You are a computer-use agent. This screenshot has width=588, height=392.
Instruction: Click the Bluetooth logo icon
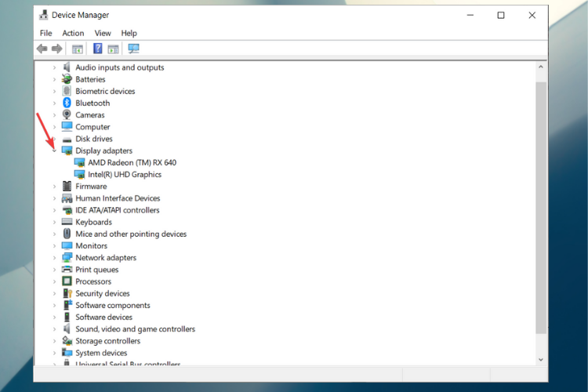click(67, 103)
